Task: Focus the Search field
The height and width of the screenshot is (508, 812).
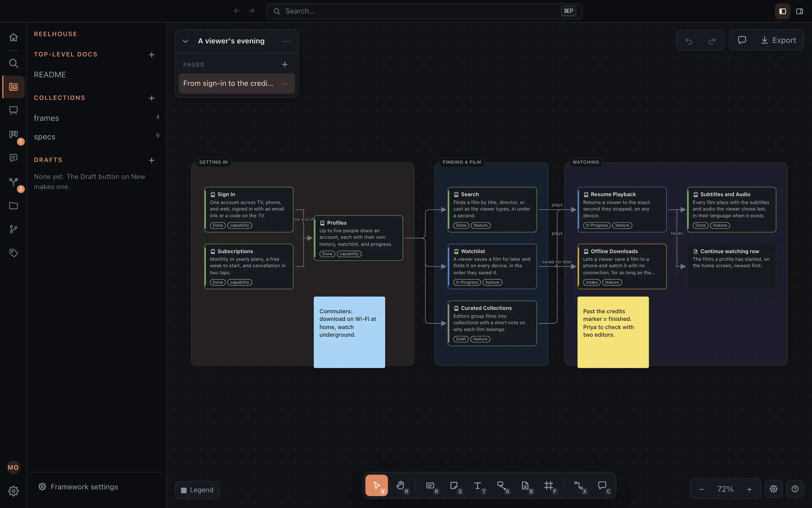Action: [424, 11]
